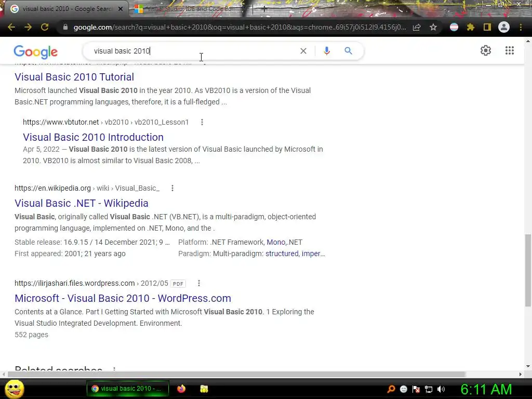This screenshot has width=532, height=399.
Task: Open the Chrome three-dot menu
Action: pyautogui.click(x=521, y=27)
